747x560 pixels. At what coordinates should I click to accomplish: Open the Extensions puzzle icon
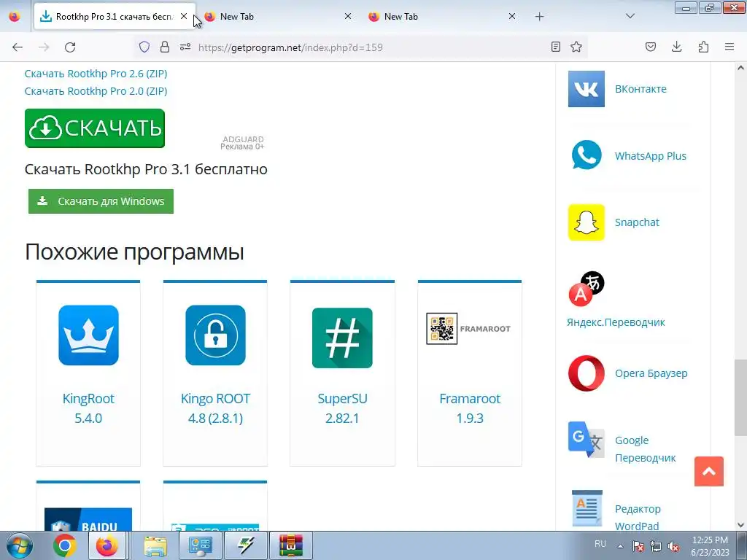[x=703, y=47]
